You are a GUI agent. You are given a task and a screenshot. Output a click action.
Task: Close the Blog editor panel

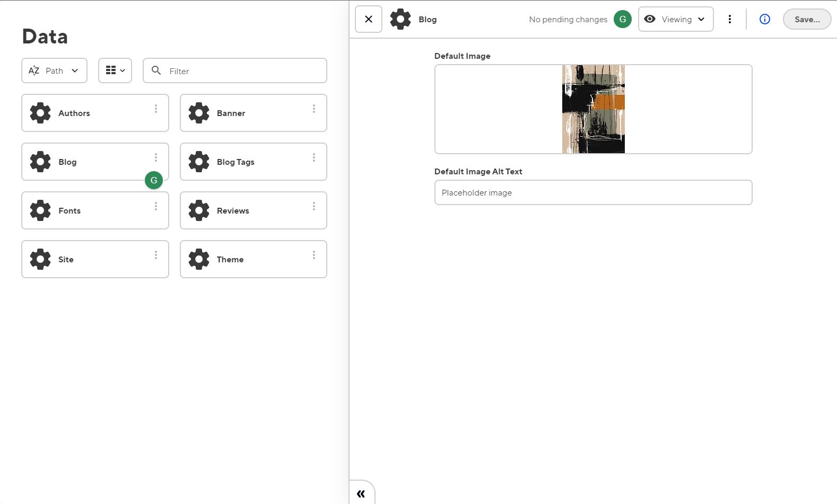pyautogui.click(x=368, y=19)
